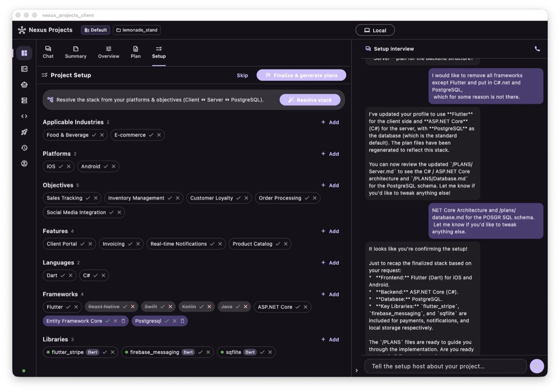Viewport: 560px width, 392px height.
Task: Remove E-commerce industry chip with X
Action: pyautogui.click(x=159, y=135)
